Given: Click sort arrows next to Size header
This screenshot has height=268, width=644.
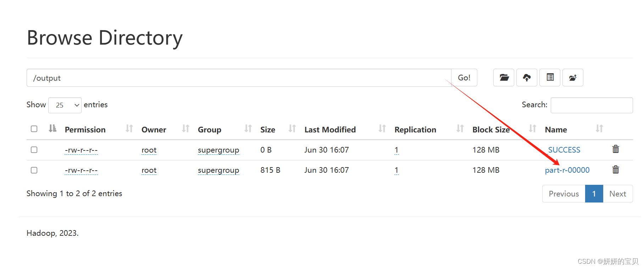Looking at the screenshot, I should pos(292,129).
